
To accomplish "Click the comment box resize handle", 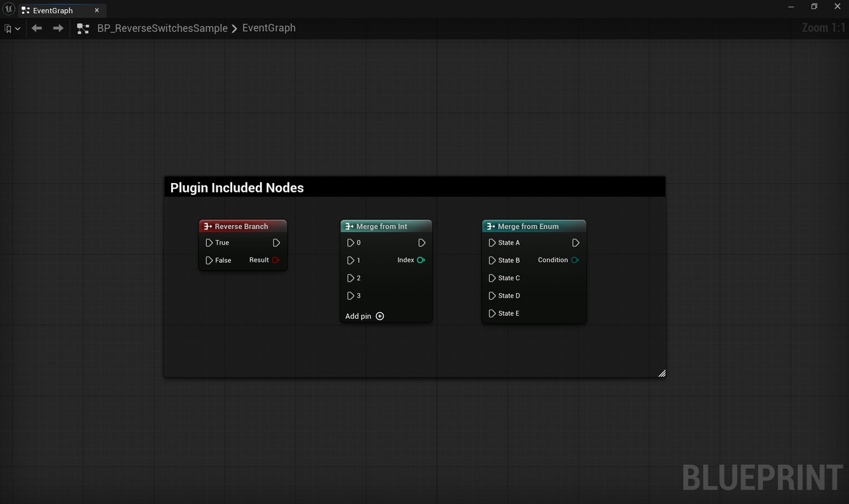I will tap(661, 373).
